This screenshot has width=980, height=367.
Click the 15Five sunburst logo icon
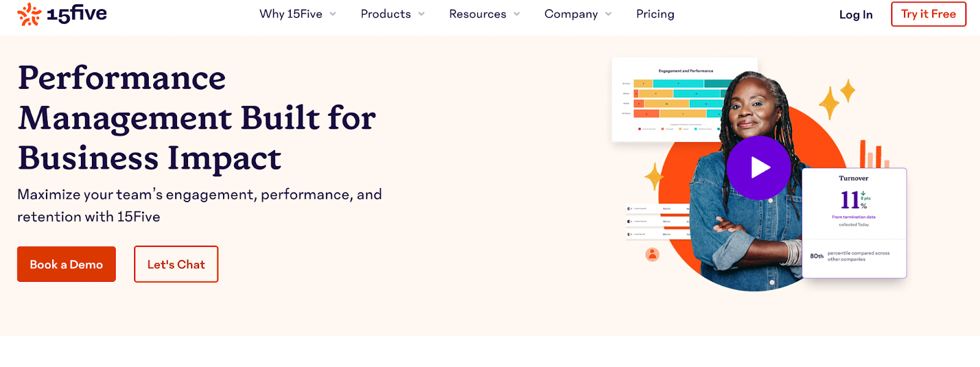[29, 14]
